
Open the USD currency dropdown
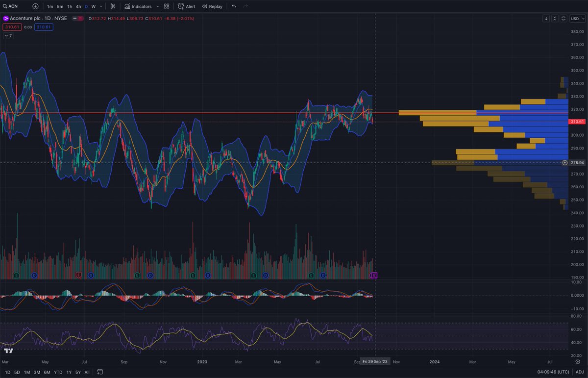tap(577, 19)
